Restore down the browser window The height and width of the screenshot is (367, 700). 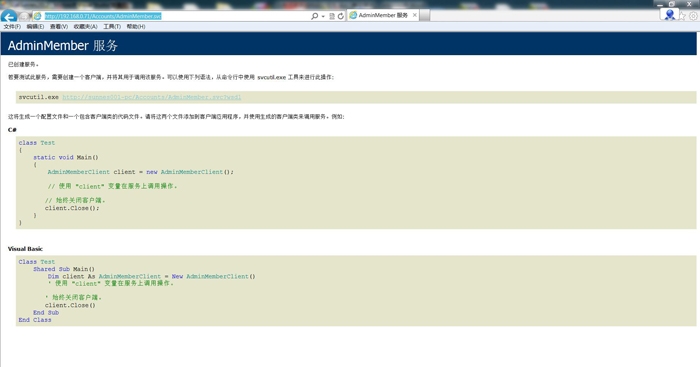click(x=671, y=4)
